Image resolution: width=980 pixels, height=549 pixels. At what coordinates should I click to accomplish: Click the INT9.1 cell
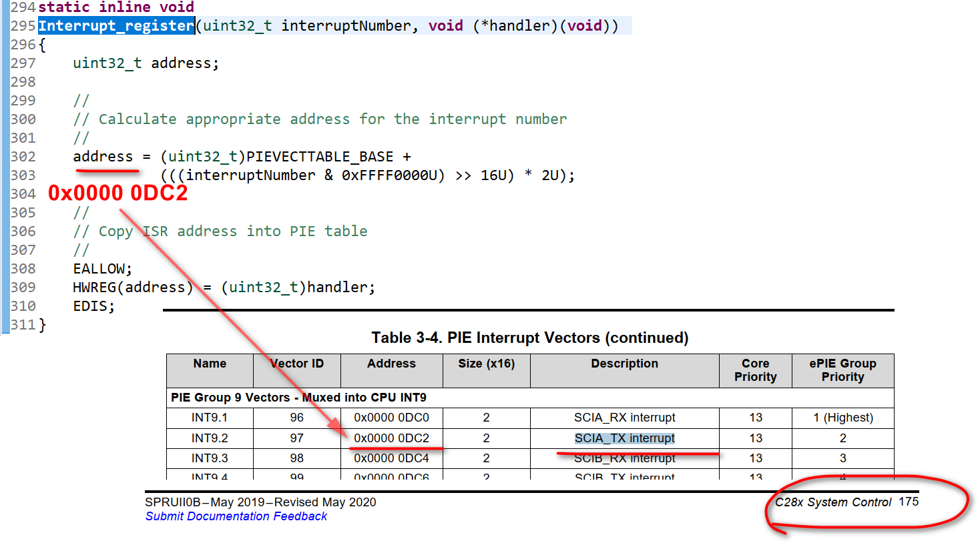coord(210,418)
